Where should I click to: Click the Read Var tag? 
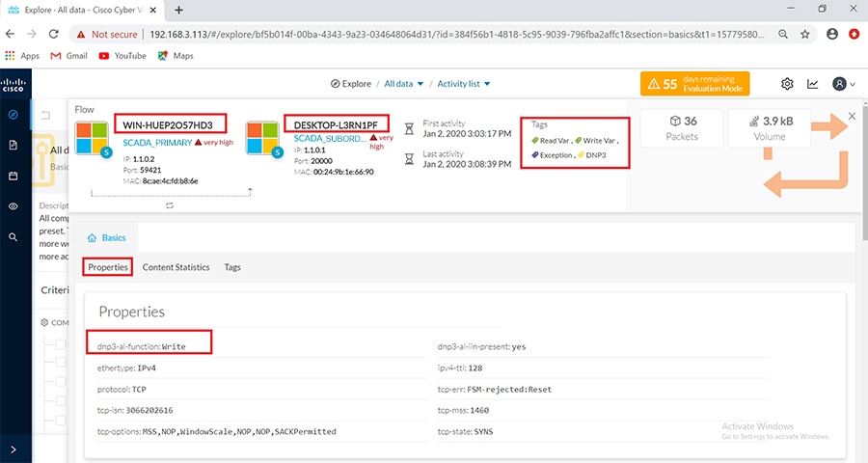(x=551, y=141)
